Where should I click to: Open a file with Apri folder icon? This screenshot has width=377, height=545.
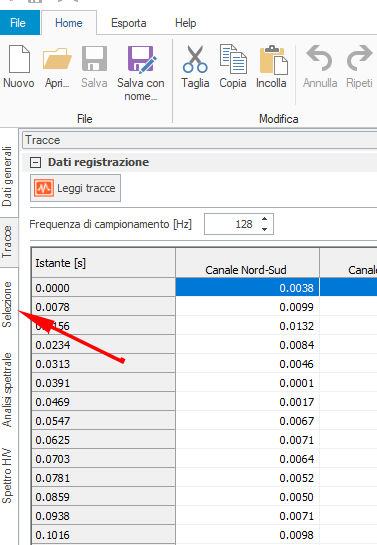coord(57,59)
